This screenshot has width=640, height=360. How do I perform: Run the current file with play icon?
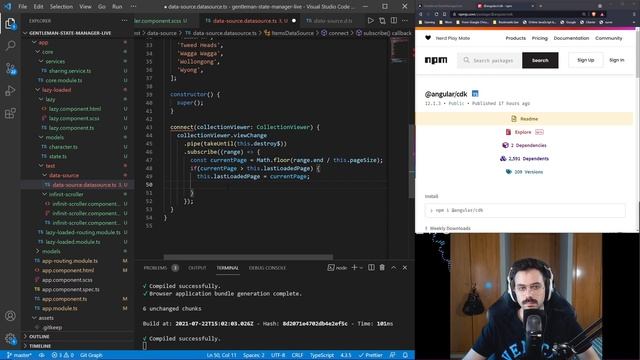(x=370, y=20)
